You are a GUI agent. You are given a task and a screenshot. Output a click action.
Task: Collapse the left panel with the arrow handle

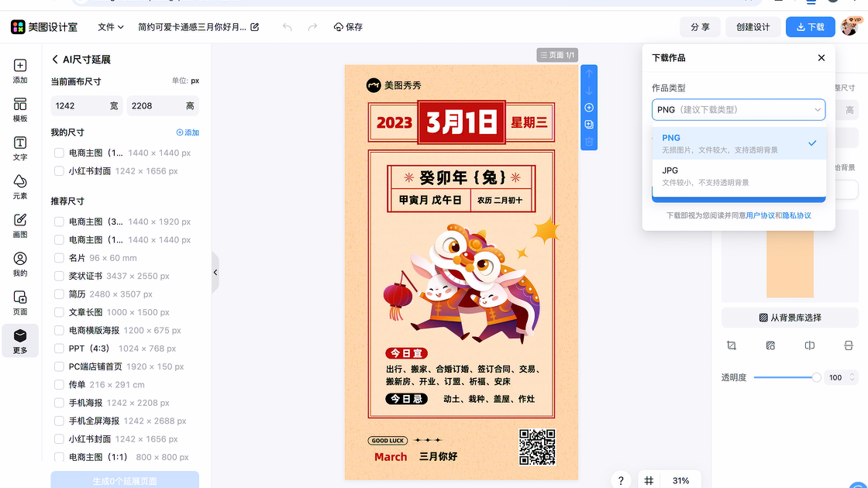[x=215, y=273]
